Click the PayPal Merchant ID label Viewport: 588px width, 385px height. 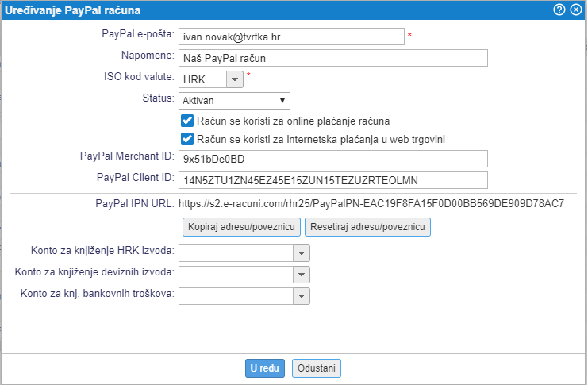click(127, 156)
